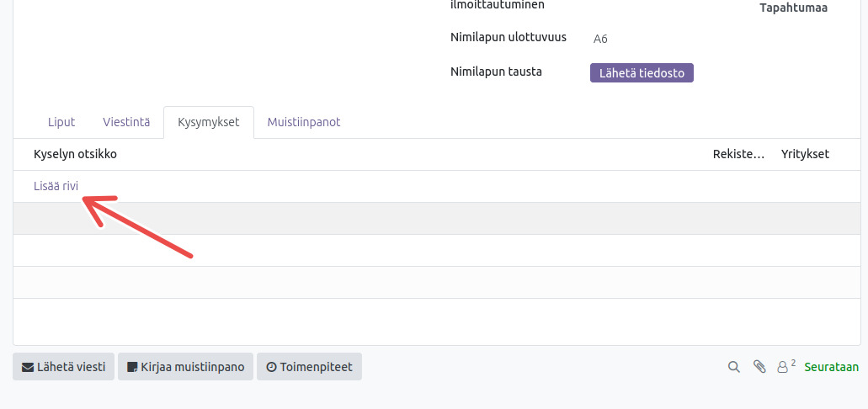Click the Toimenpiteet button text
Viewport: 868px width, 409px height.
pyautogui.click(x=317, y=367)
